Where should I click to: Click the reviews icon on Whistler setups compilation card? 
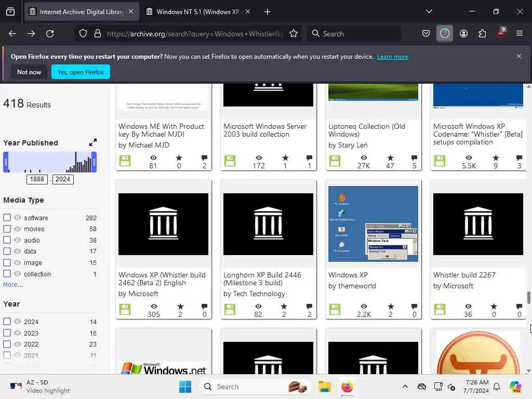coord(519,158)
